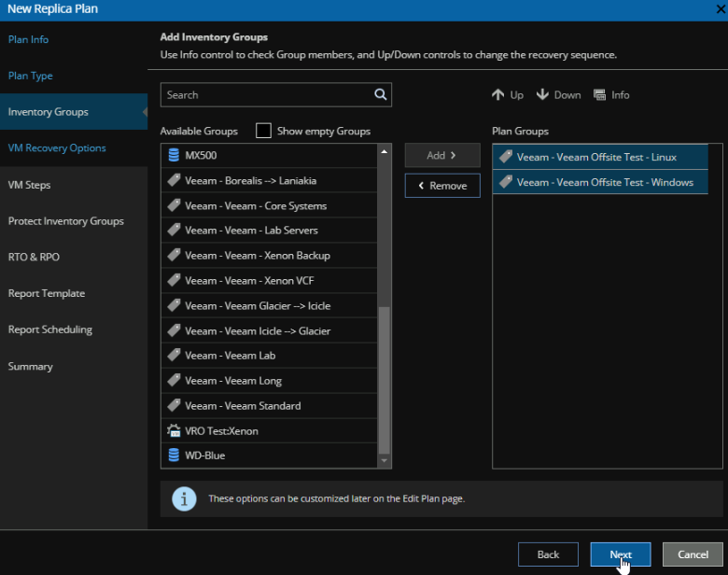The image size is (728, 575).
Task: Select Veeam - Veeam Glacier --> Icicle group
Action: click(x=270, y=305)
